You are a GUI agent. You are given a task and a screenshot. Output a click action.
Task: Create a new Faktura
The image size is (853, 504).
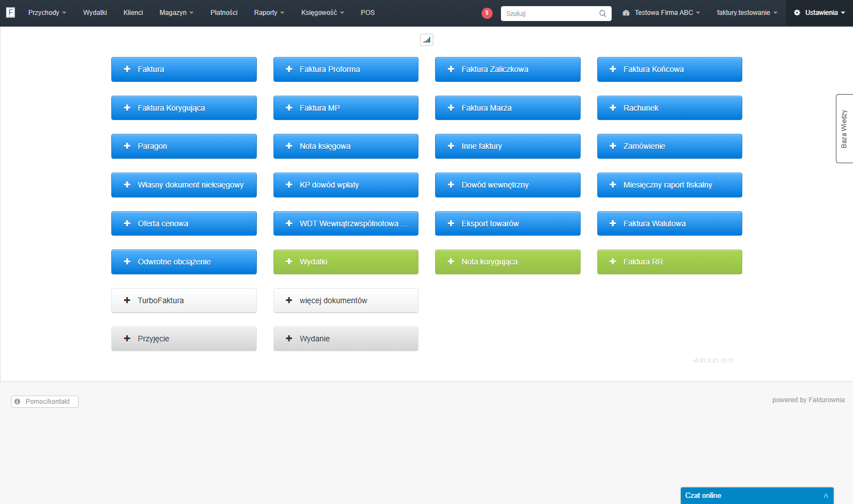tap(184, 69)
